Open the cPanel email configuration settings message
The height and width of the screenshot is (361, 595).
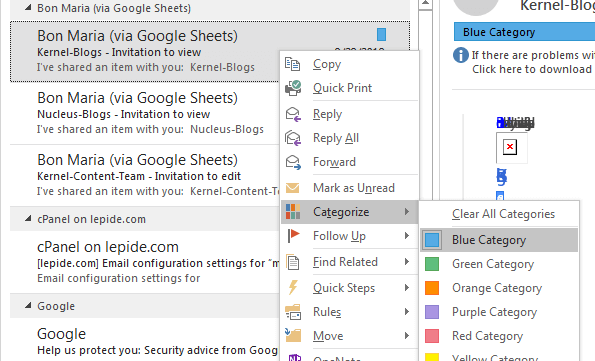(x=145, y=262)
